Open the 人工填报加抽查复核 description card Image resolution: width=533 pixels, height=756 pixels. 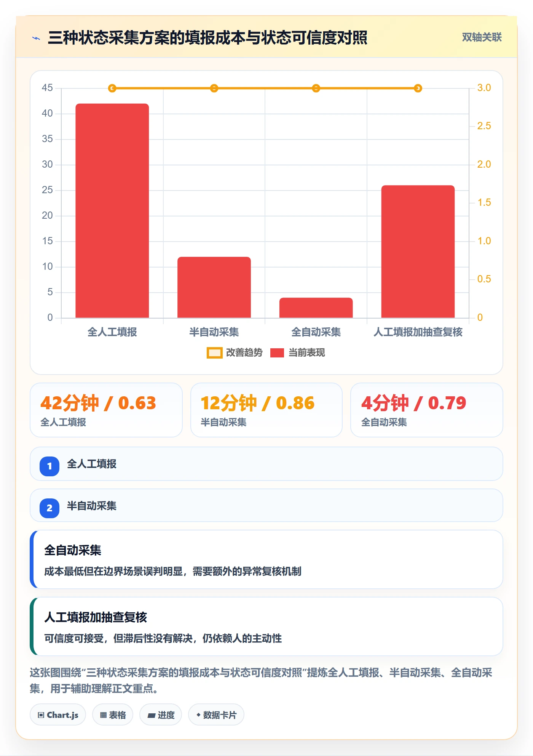266,626
